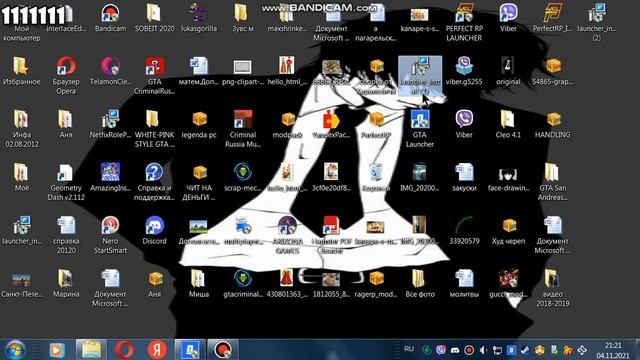
Task: Open Yandex browser from the taskbar
Action: click(157, 350)
